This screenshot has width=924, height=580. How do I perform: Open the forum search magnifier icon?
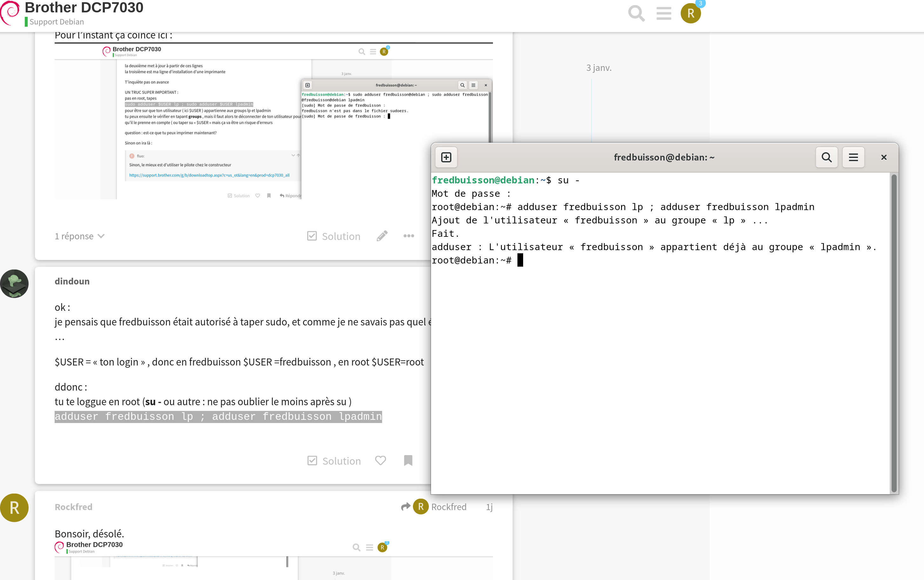pos(637,13)
